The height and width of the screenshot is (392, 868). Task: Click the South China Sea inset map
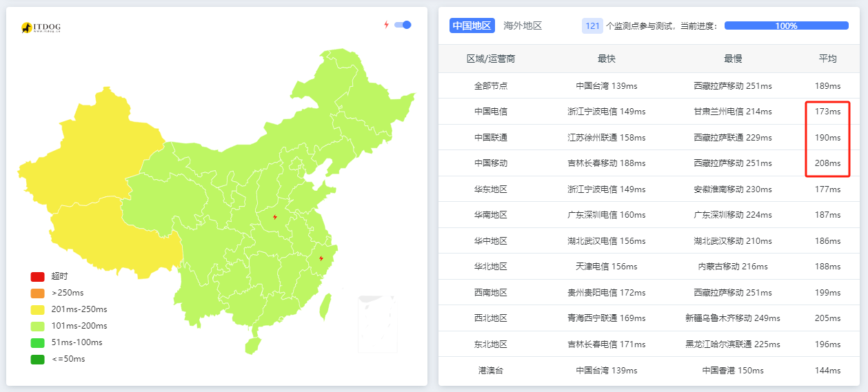pyautogui.click(x=376, y=324)
